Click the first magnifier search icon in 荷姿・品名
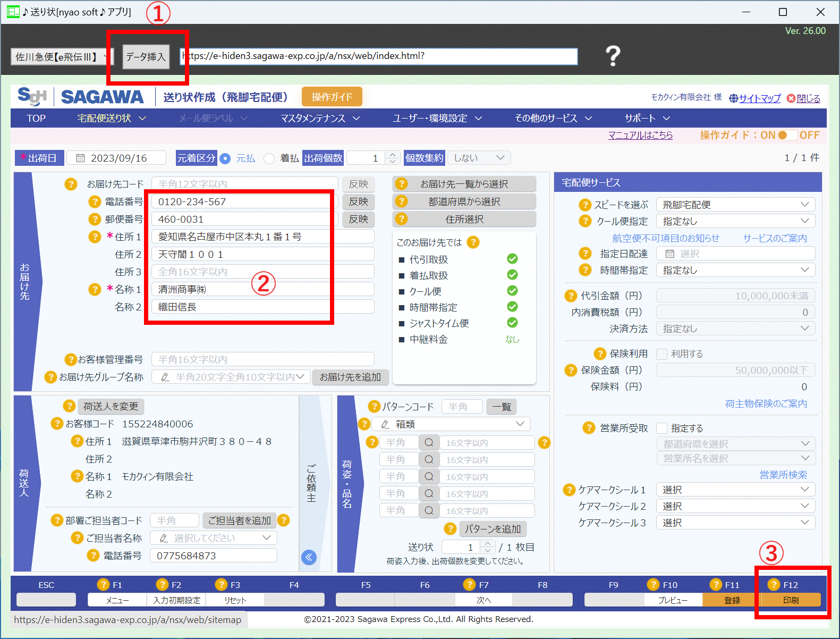840x639 pixels. point(428,442)
